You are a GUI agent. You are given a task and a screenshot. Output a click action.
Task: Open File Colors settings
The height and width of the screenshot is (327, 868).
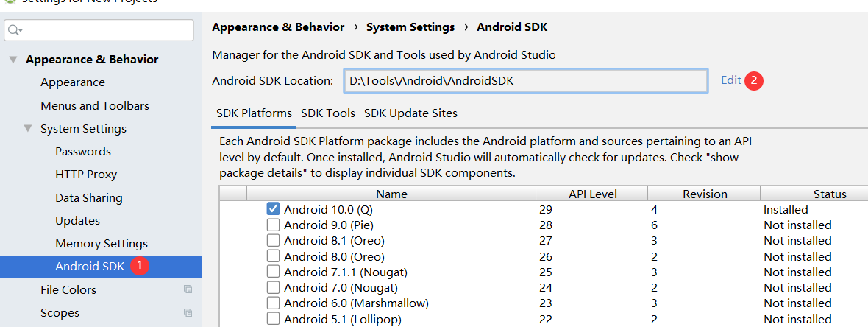click(68, 290)
